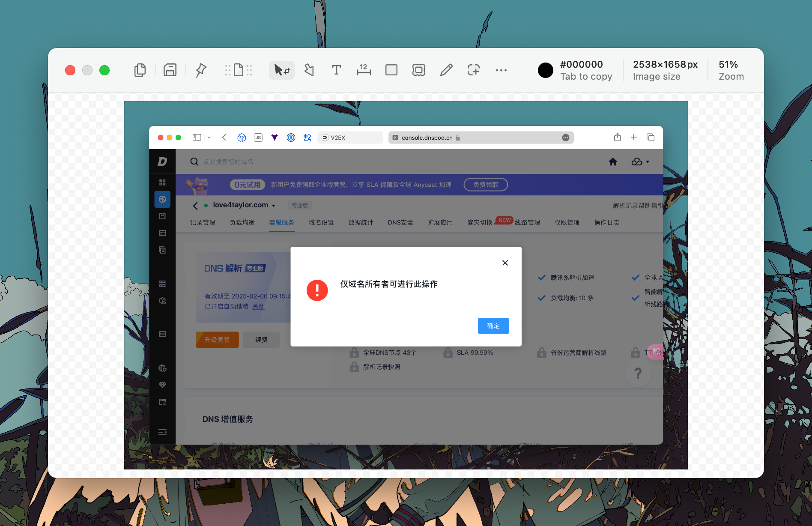Select the freehand pencil tool
This screenshot has height=526, width=812.
coord(446,70)
